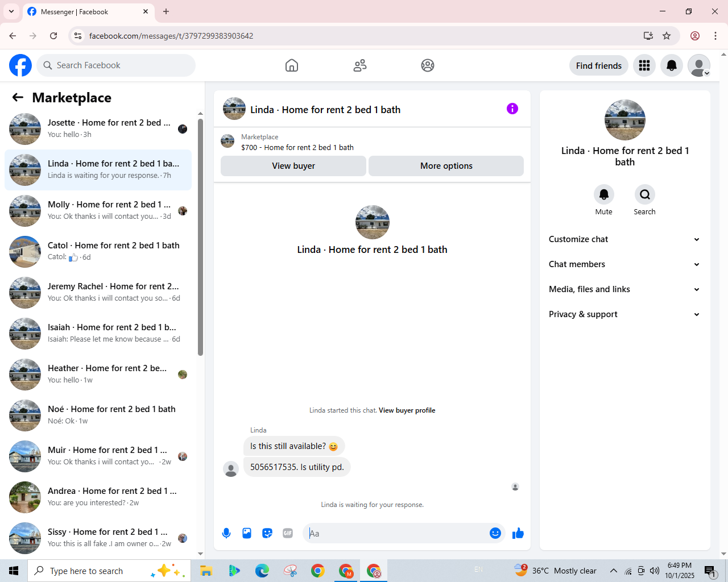Viewport: 728px width, 582px height.
Task: Open a new browser tab
Action: click(x=166, y=11)
